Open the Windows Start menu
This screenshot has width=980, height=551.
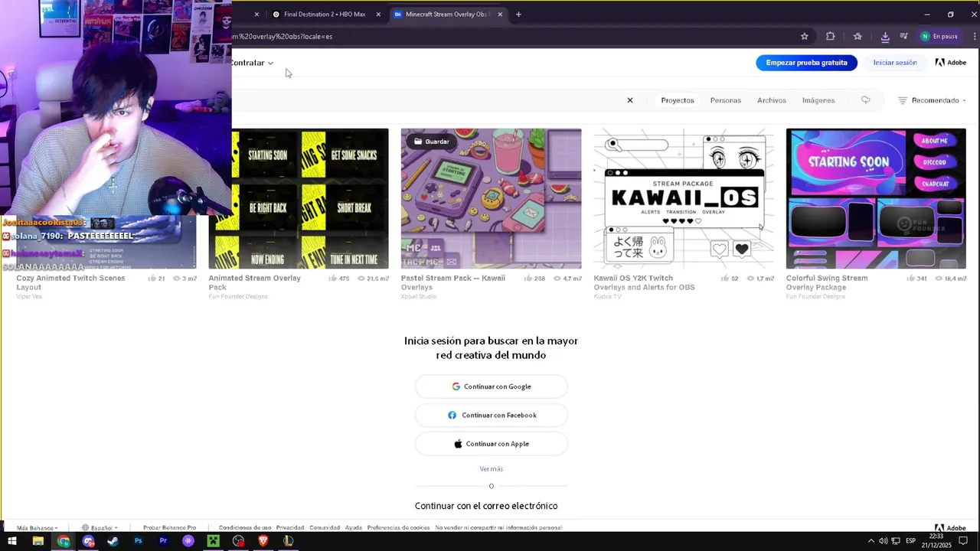12,541
